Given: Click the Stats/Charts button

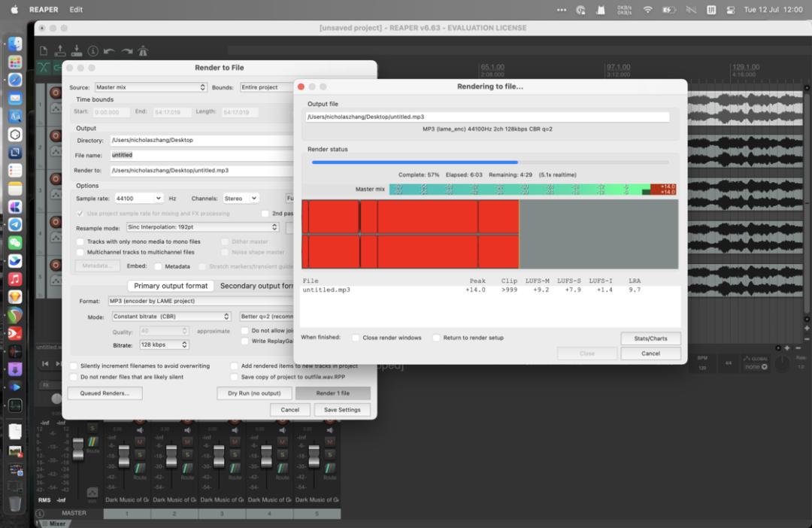Looking at the screenshot, I should click(x=650, y=338).
